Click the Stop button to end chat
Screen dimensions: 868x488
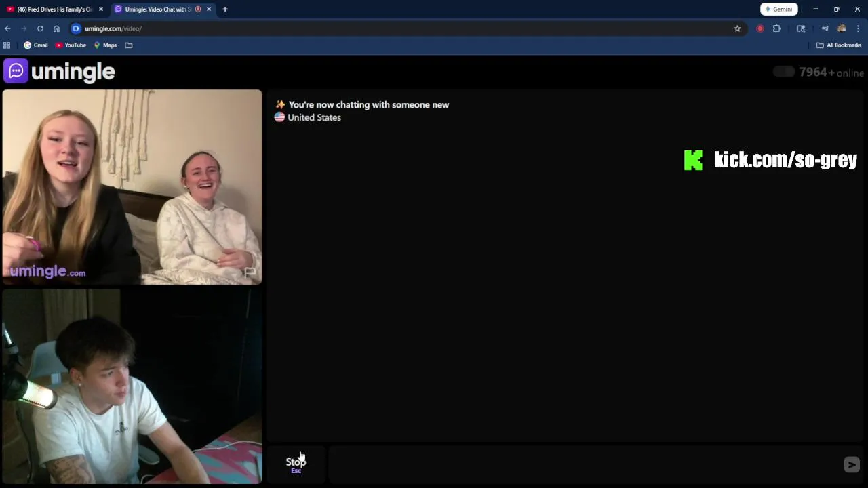(296, 464)
